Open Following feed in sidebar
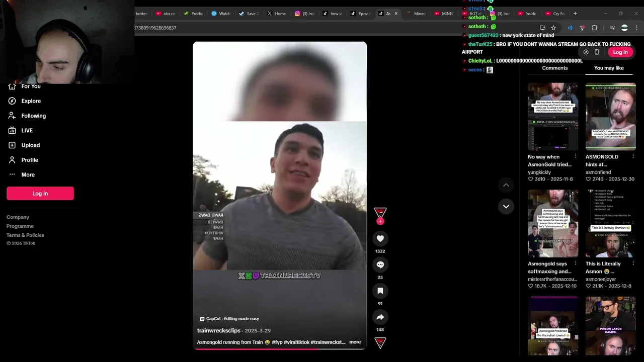The width and height of the screenshot is (644, 362). click(x=34, y=116)
